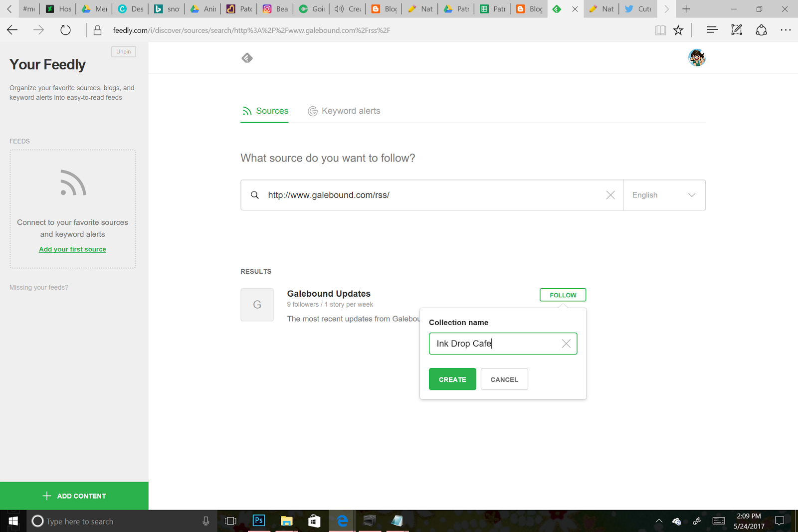Switch to the 'Goii' browser tab

click(312, 9)
